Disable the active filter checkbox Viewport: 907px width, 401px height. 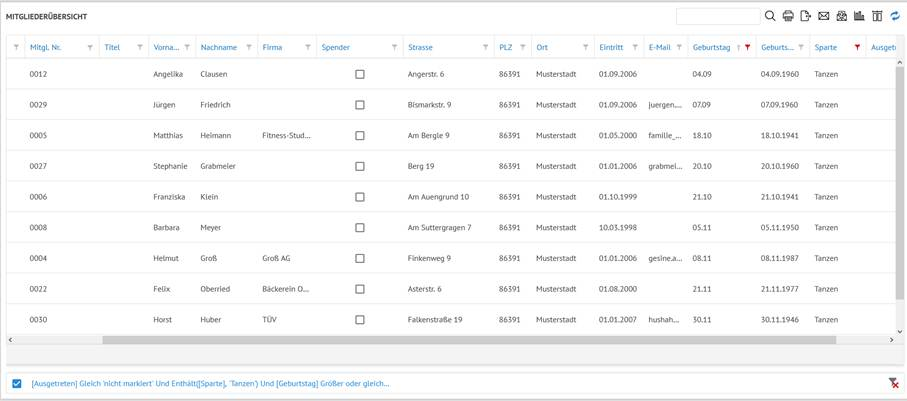point(17,383)
